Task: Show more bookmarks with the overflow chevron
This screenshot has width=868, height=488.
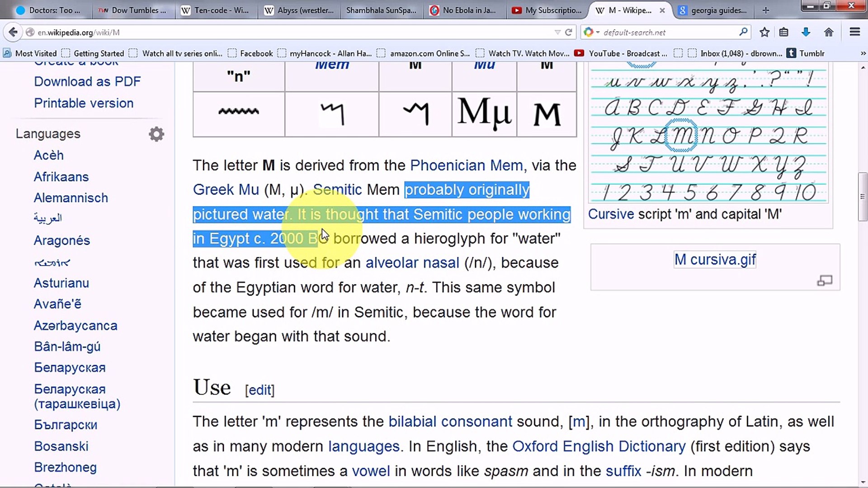Action: 863,53
